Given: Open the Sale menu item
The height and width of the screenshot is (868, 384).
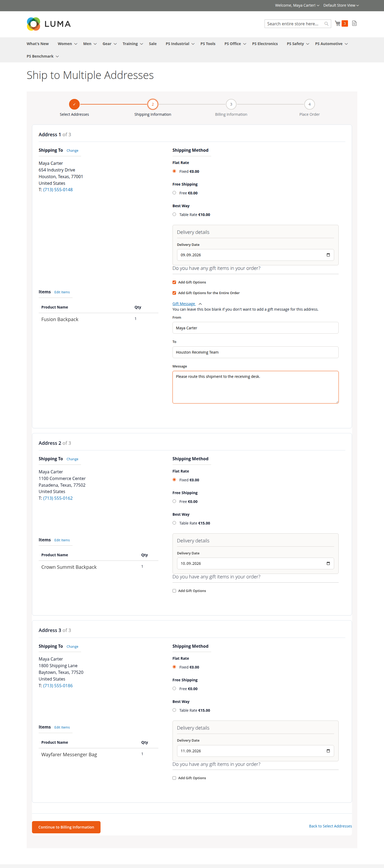Looking at the screenshot, I should pos(153,44).
